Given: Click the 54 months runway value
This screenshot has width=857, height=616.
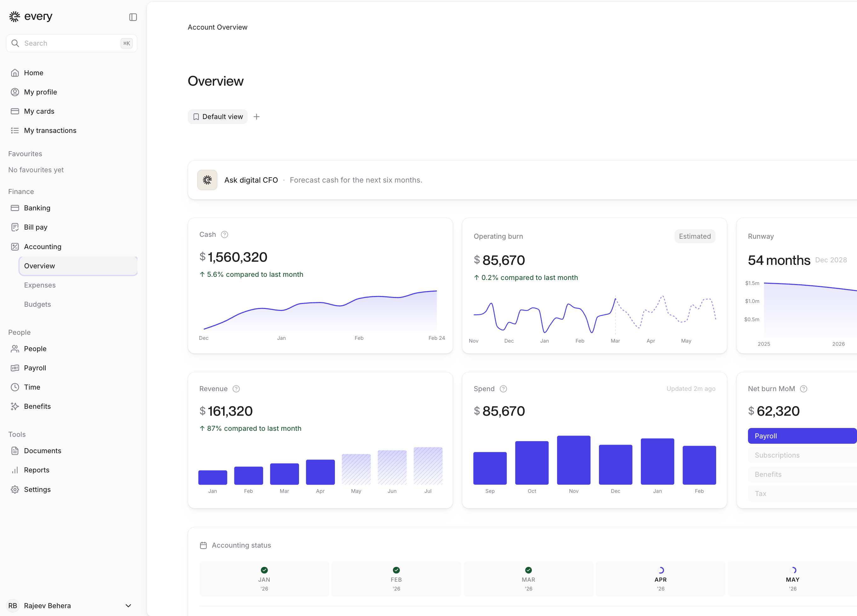Looking at the screenshot, I should 779,260.
